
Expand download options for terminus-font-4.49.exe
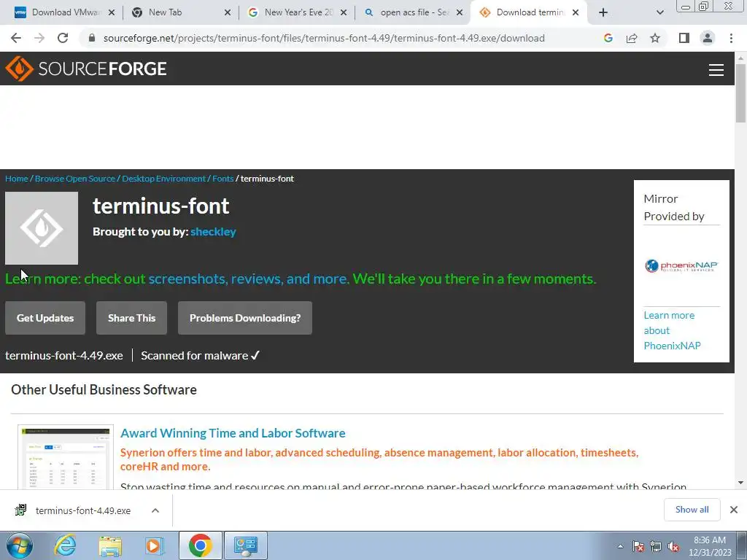tap(155, 510)
